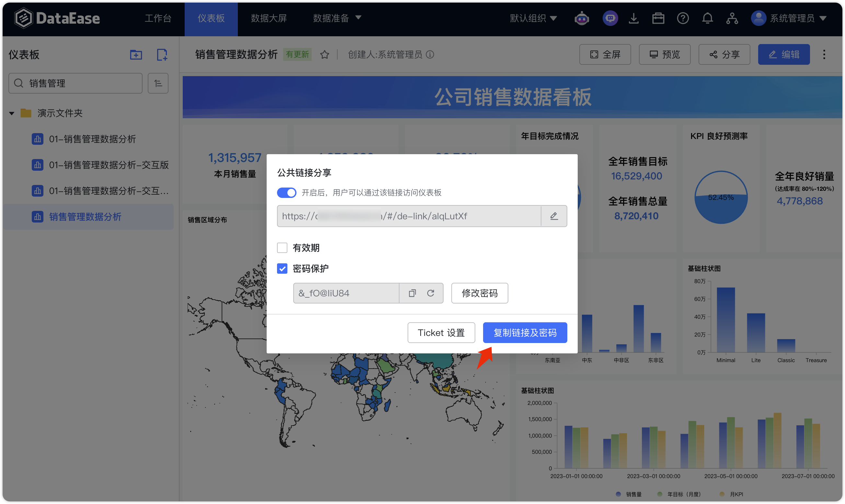
Task: Open the notifications bell
Action: click(707, 18)
